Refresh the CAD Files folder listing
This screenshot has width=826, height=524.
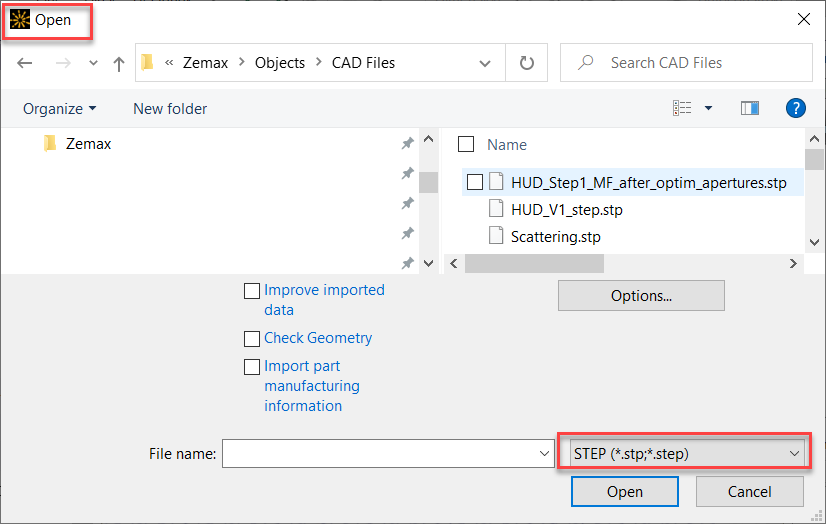(526, 63)
